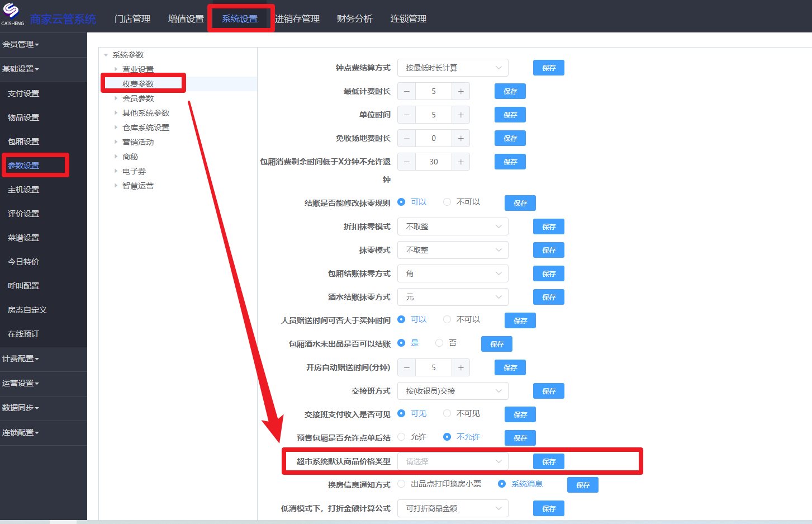The image size is (812, 524).
Task: Open 钟点费结算方式 dropdown
Action: coord(453,68)
